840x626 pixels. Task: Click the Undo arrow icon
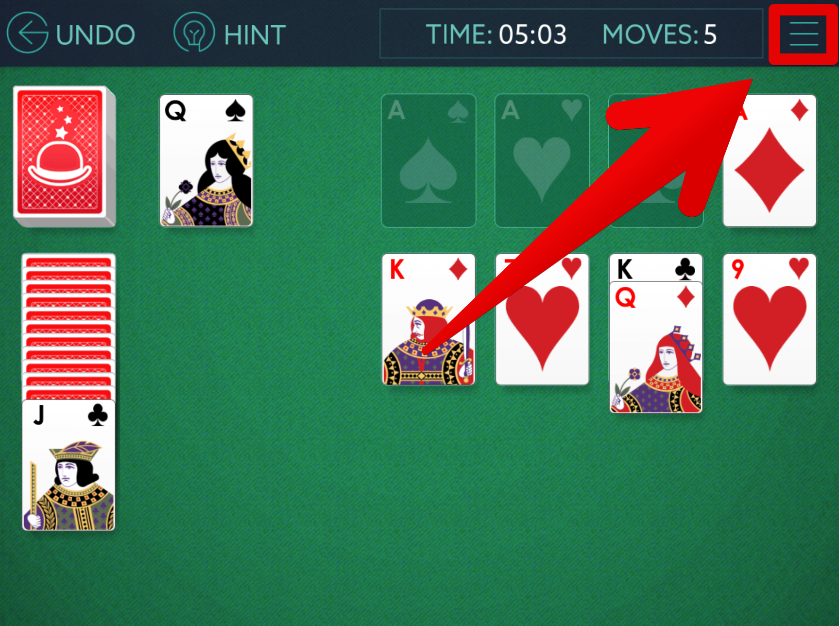tap(28, 33)
